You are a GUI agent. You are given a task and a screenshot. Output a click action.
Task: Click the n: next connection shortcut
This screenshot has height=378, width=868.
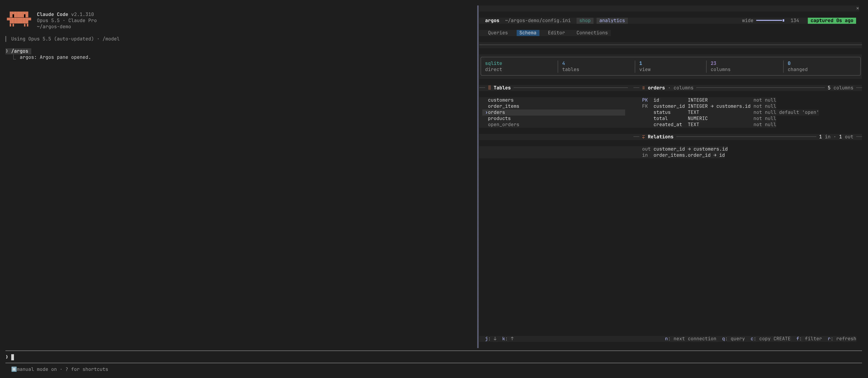point(690,339)
